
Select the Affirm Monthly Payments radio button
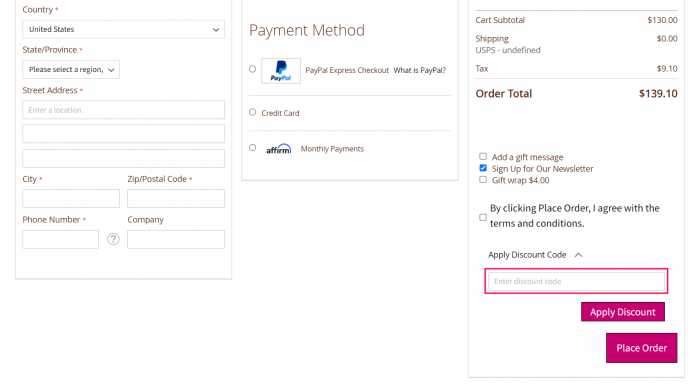pos(253,148)
